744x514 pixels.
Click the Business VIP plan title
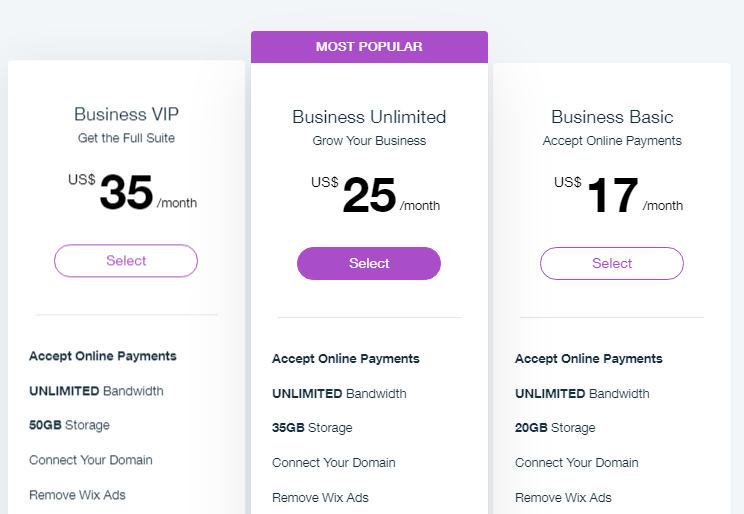click(126, 114)
